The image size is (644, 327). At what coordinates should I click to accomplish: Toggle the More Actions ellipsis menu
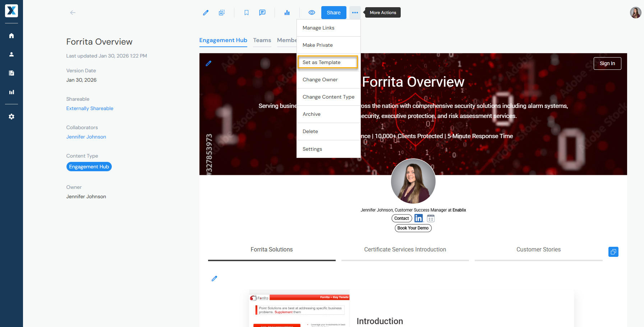point(355,13)
